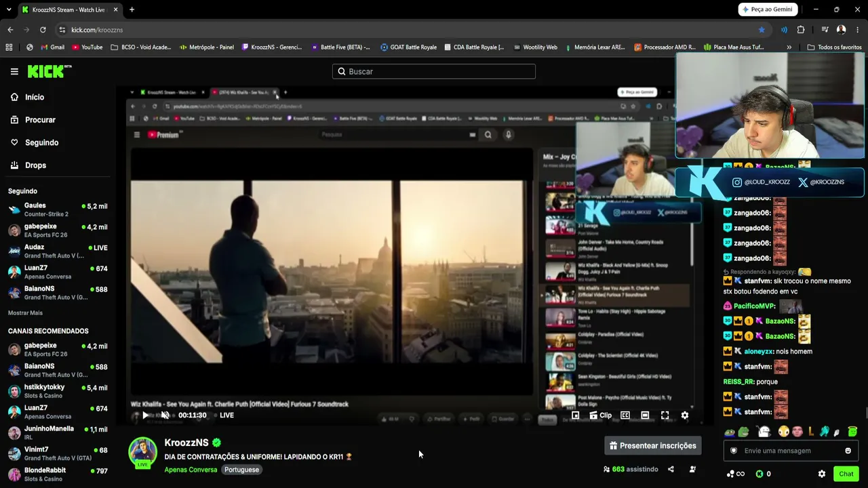The width and height of the screenshot is (868, 488).
Task: Open Chrome media controls icon
Action: click(x=825, y=30)
